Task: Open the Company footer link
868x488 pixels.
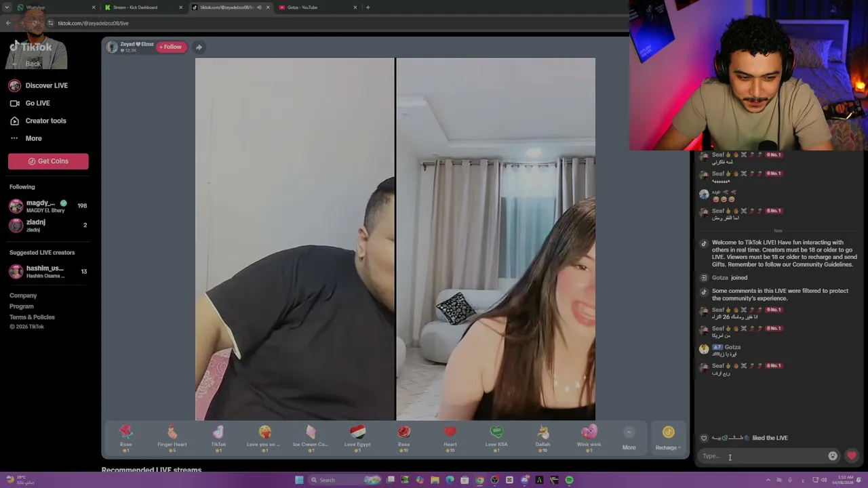Action: [23, 296]
